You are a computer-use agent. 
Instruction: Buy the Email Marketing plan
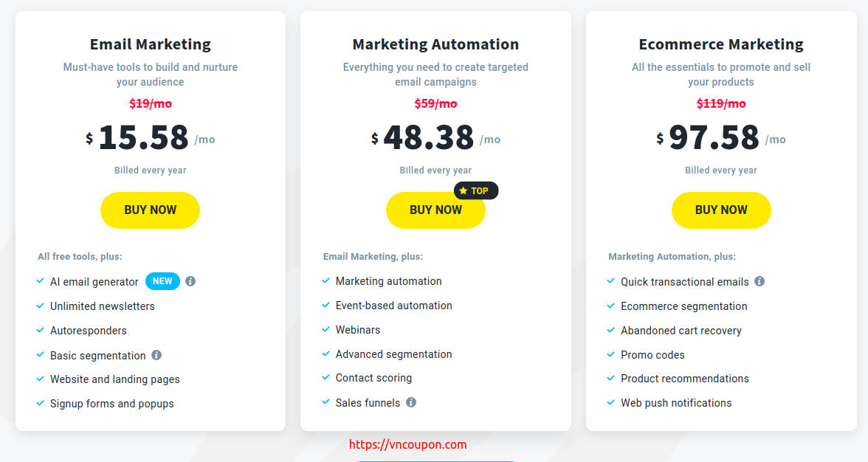pos(150,210)
